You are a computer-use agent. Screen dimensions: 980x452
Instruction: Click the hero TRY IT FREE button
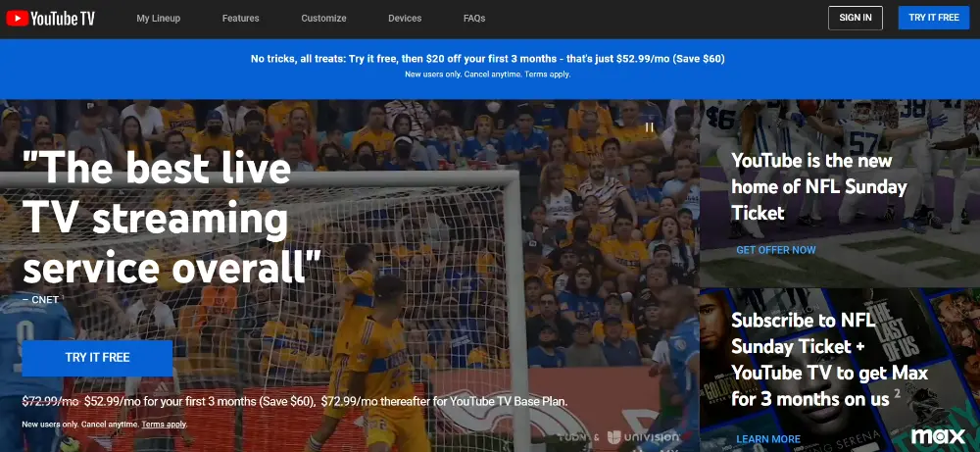97,358
